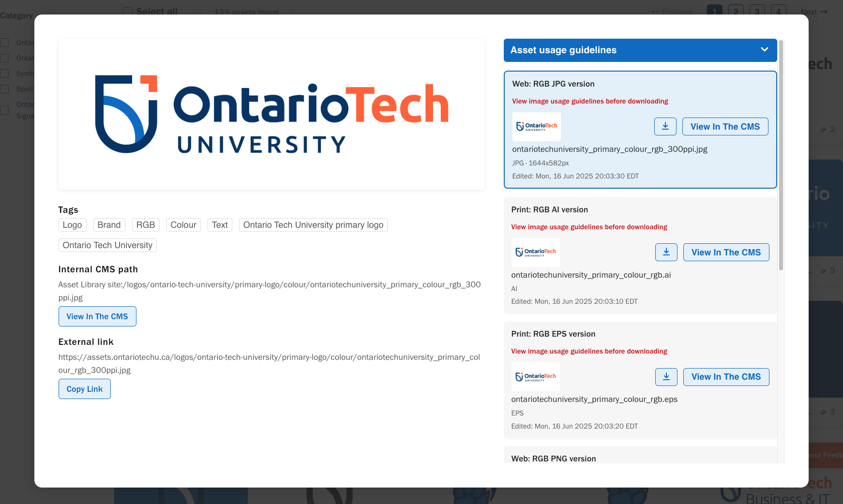This screenshot has height=504, width=843.
Task: Select the Logo tag
Action: point(73,225)
